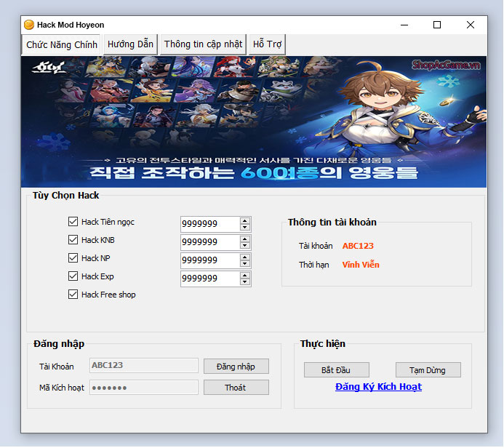Click the ABC123 account name text
Screen dimensions: 504x448
tap(358, 246)
